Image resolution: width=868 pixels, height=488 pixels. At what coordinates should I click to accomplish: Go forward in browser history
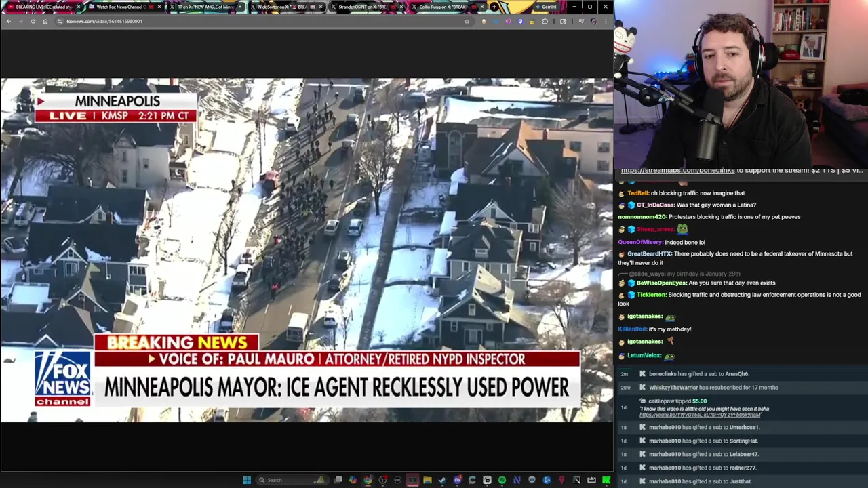pos(20,21)
